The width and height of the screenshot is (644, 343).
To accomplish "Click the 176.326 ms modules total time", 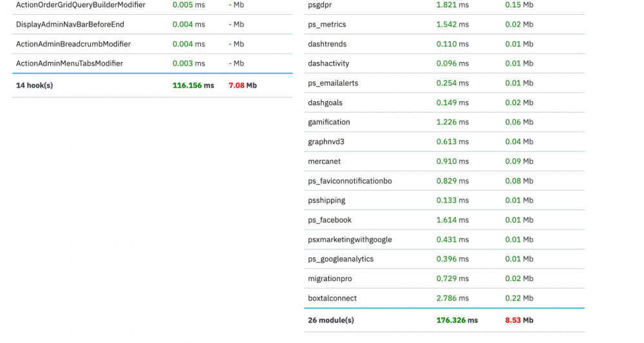I will click(457, 320).
